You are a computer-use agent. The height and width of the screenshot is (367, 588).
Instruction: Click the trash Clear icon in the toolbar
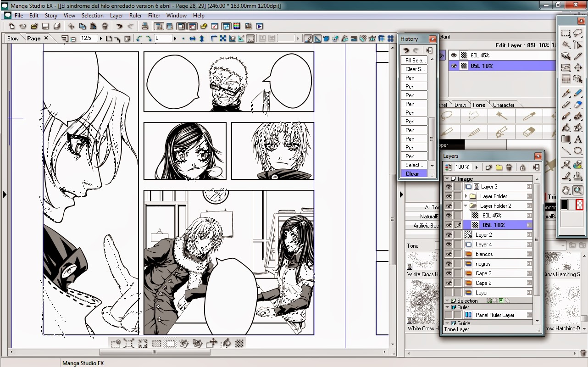105,26
